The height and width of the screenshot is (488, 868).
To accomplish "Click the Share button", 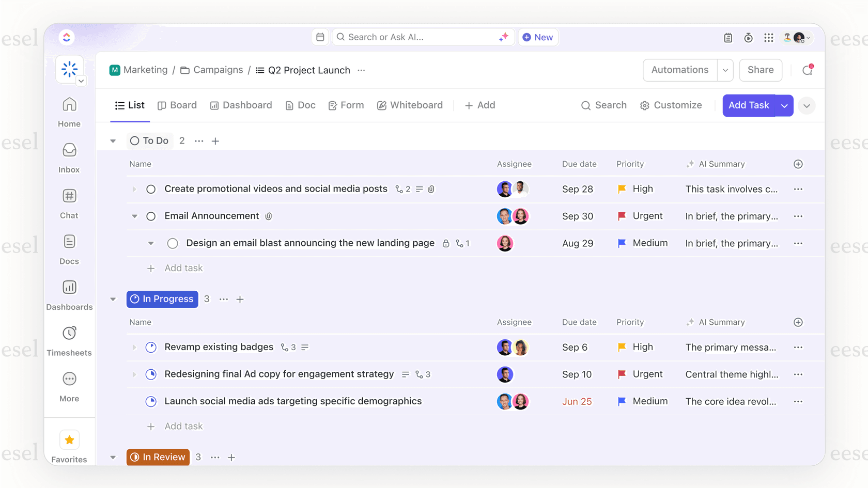I will point(760,70).
